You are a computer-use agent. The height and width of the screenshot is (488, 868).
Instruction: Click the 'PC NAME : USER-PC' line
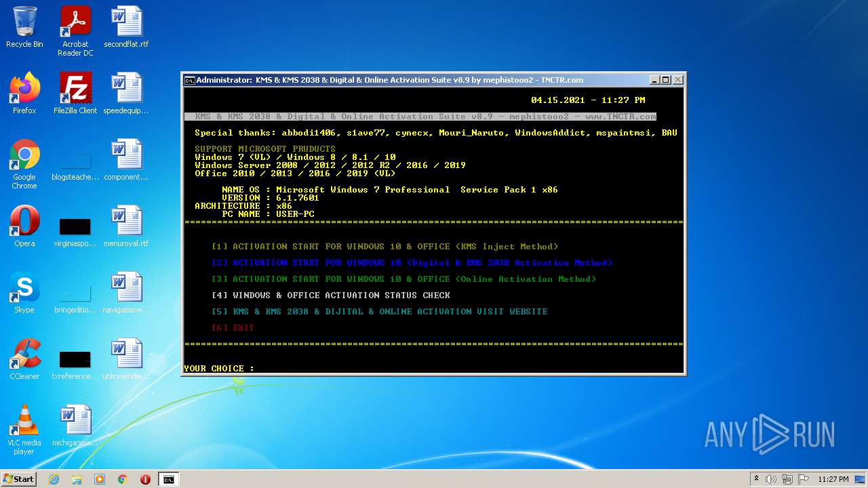click(268, 214)
